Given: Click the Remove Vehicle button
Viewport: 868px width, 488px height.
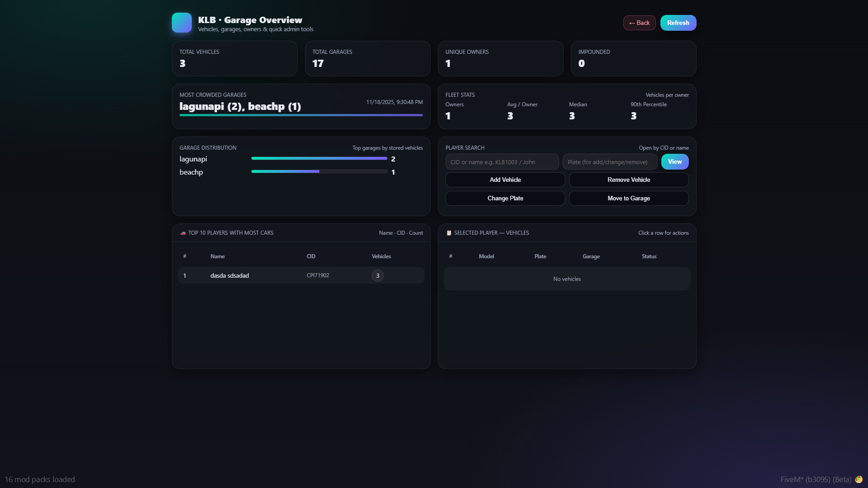Looking at the screenshot, I should pos(628,180).
